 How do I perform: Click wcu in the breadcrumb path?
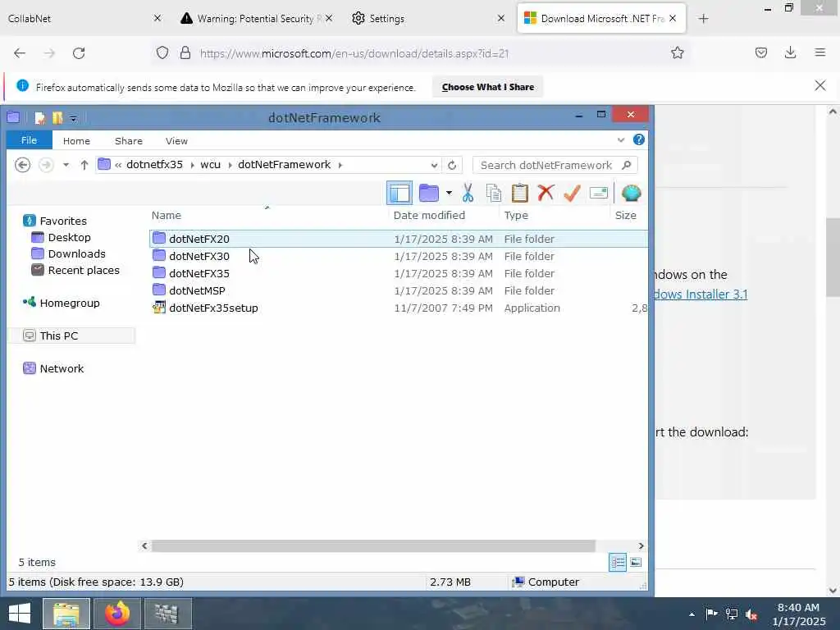click(210, 164)
